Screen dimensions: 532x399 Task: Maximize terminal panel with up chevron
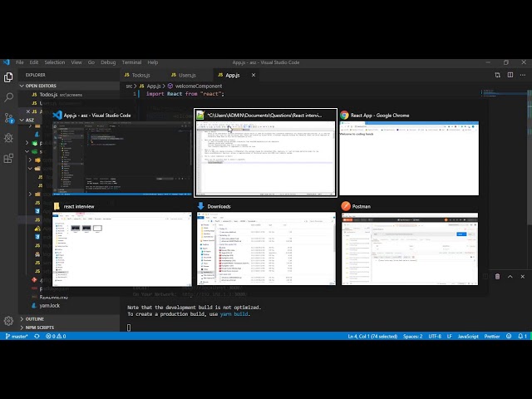(x=510, y=277)
